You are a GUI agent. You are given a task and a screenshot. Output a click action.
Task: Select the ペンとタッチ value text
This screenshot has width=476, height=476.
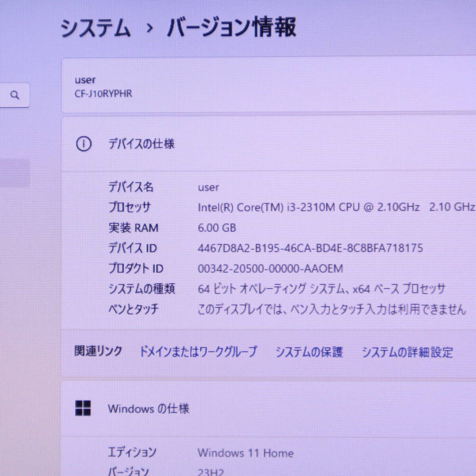(332, 309)
